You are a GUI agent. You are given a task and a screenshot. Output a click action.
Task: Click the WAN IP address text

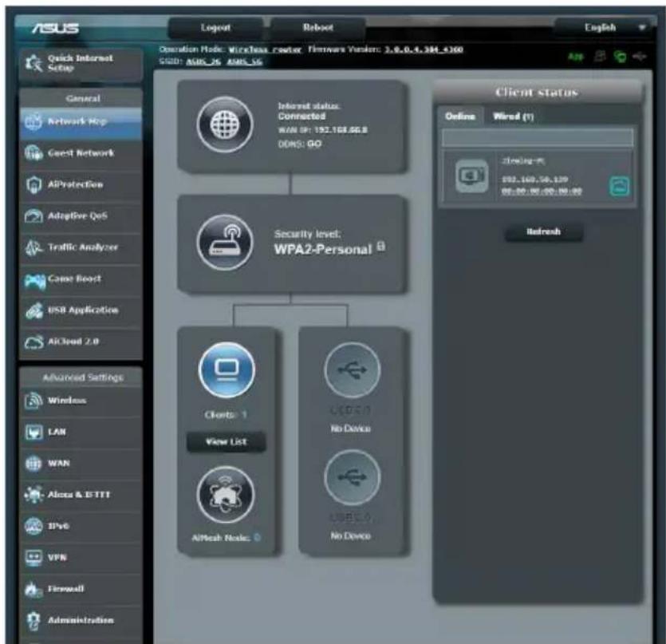341,129
